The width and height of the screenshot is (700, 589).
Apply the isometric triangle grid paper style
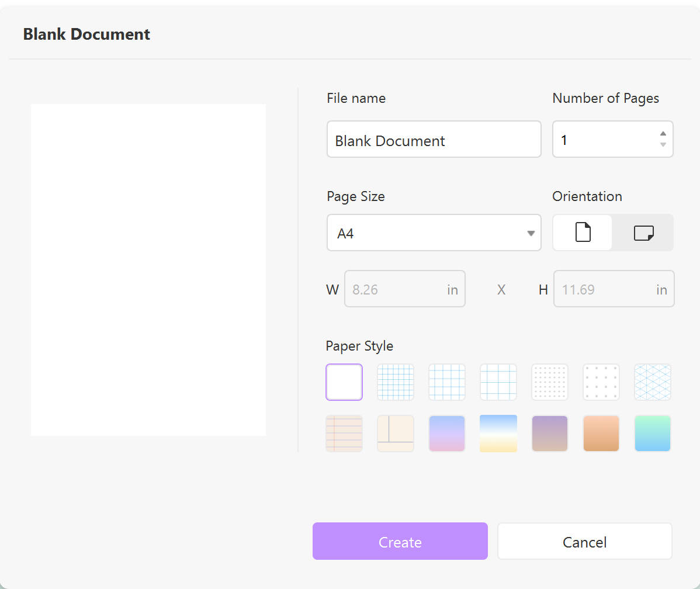coord(653,382)
